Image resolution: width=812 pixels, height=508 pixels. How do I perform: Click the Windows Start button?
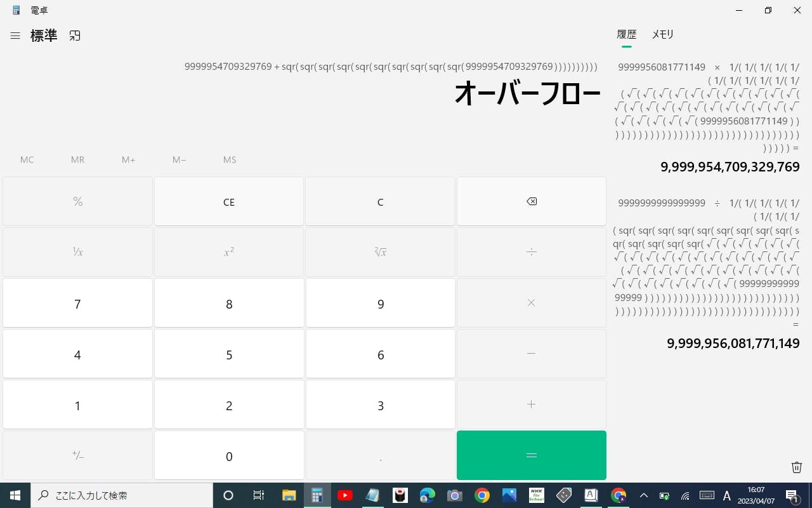tap(15, 495)
